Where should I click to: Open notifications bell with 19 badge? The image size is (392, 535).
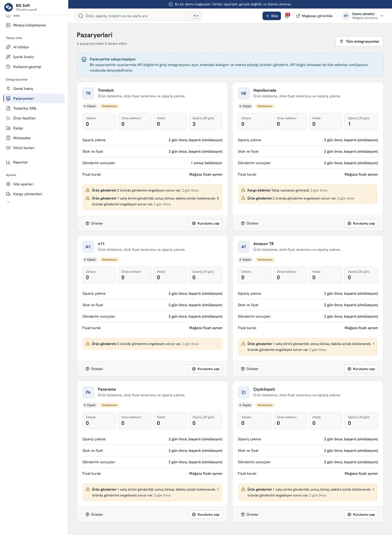[287, 16]
